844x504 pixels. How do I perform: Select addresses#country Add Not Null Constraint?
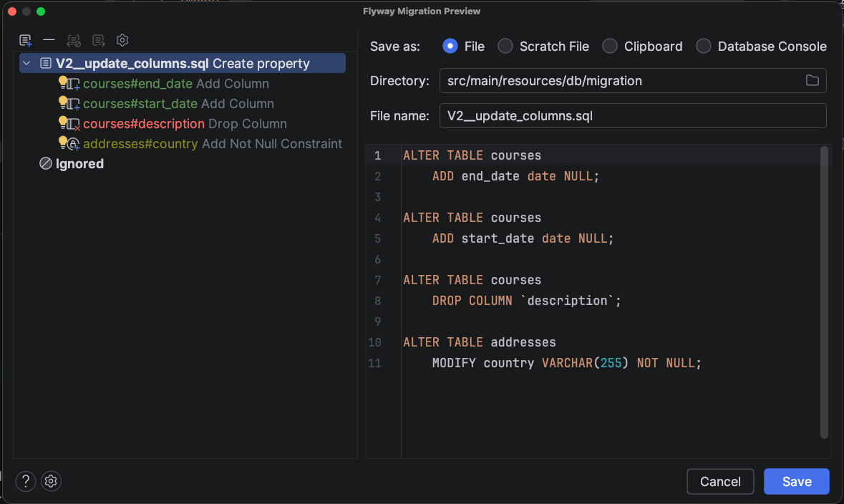[212, 144]
